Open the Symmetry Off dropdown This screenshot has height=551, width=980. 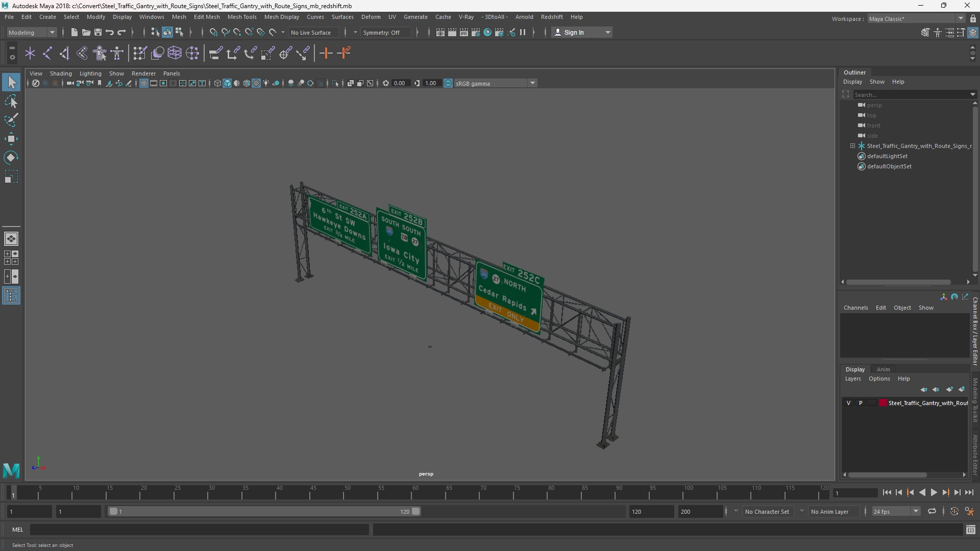[385, 32]
